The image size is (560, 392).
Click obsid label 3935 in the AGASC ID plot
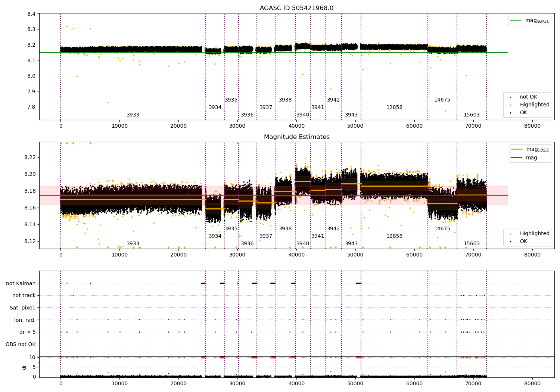point(231,100)
